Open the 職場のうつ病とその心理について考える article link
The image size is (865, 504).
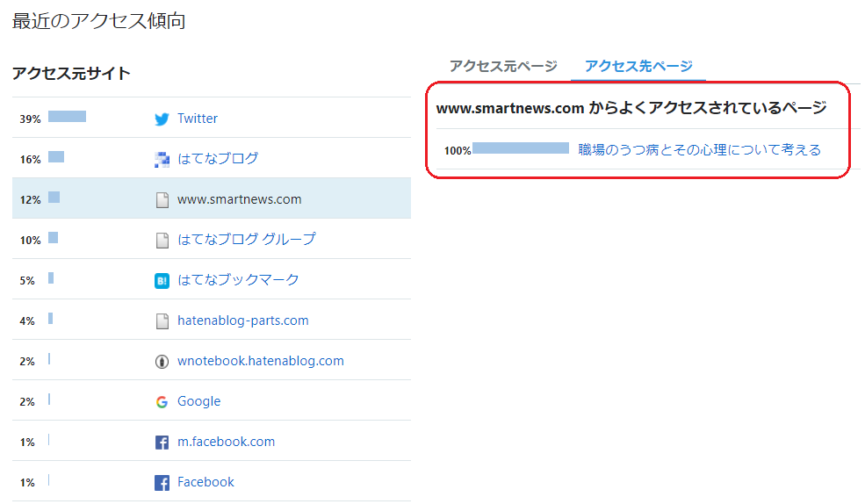(x=700, y=149)
